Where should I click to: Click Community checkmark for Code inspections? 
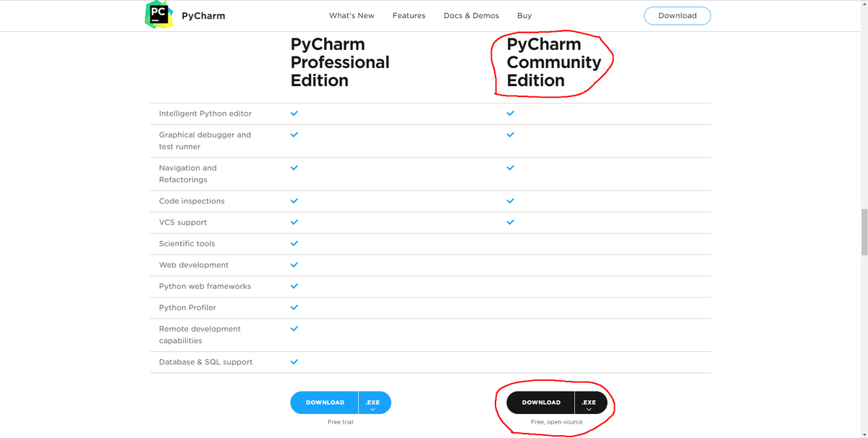point(511,201)
